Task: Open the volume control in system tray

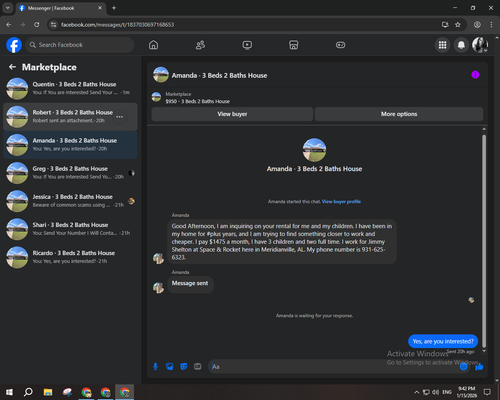Action: (x=435, y=392)
